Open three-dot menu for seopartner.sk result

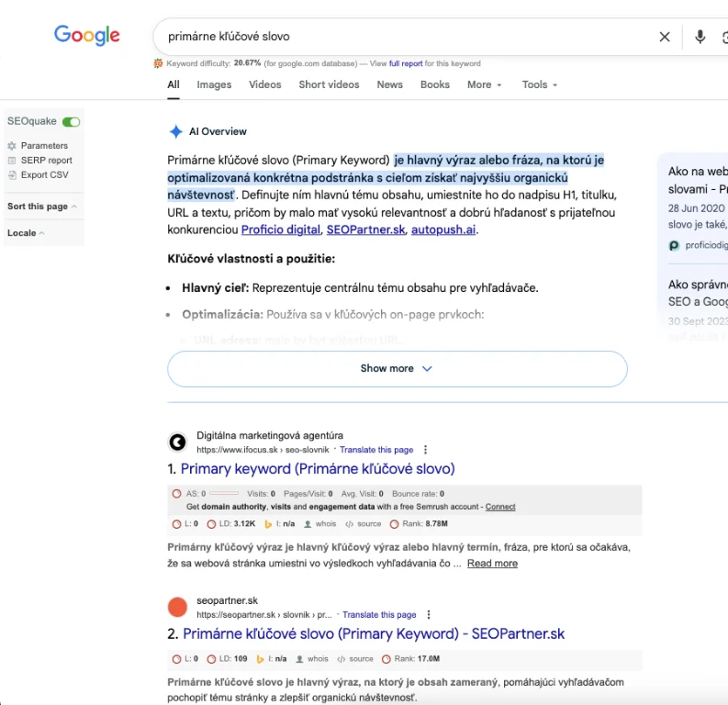click(428, 615)
